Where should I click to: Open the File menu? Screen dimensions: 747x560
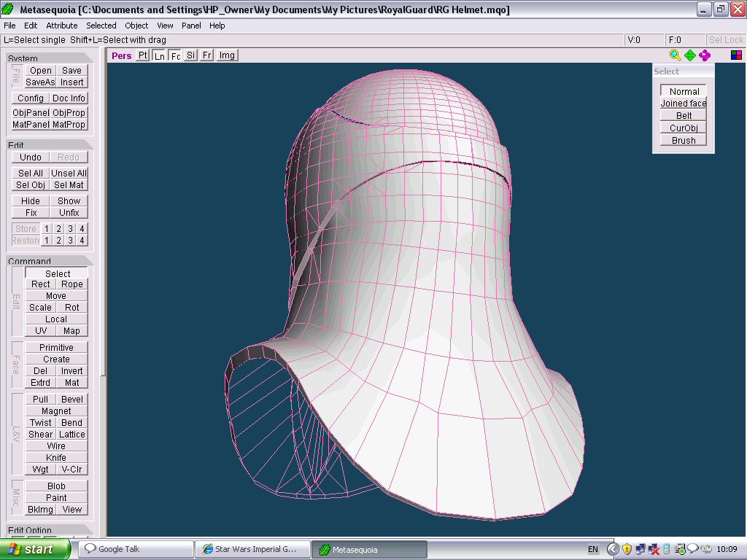tap(9, 26)
